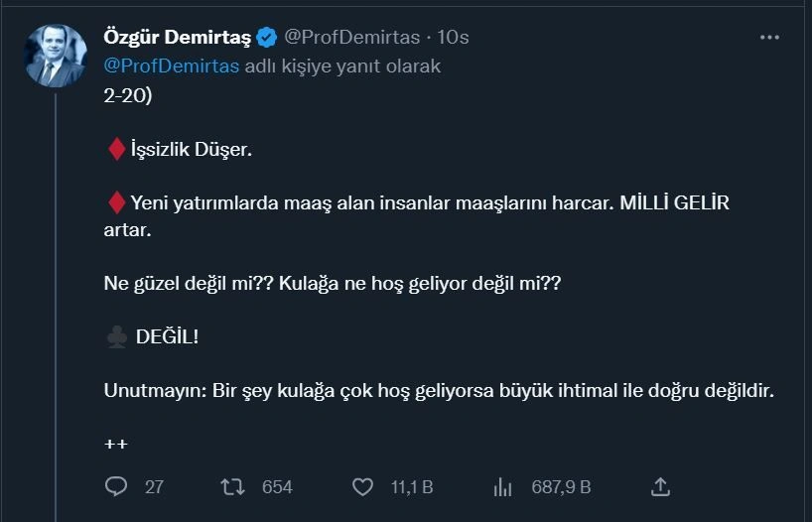Like the tweet with the heart icon

point(363,486)
